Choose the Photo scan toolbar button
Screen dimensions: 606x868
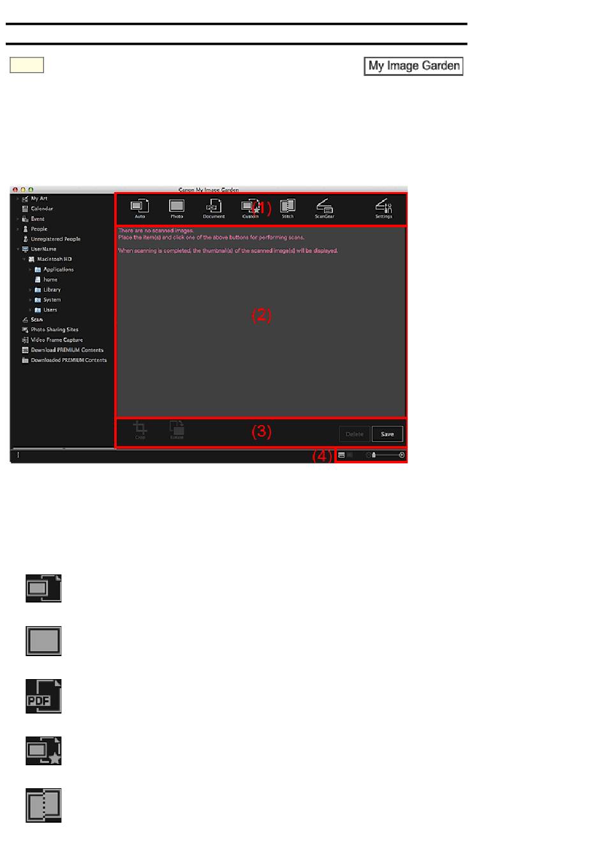[177, 208]
